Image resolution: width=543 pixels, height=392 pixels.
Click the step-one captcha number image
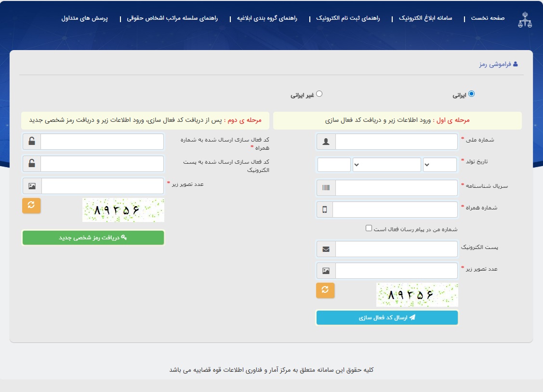click(417, 295)
